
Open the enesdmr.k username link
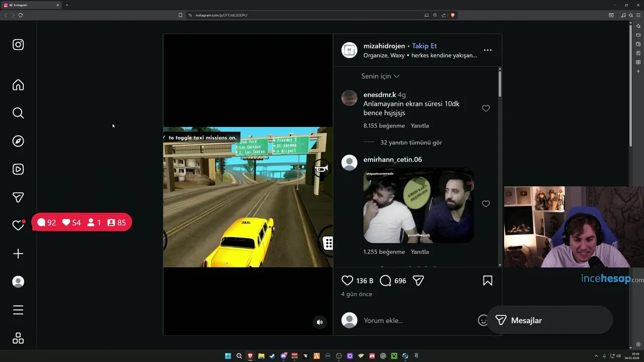coord(379,95)
